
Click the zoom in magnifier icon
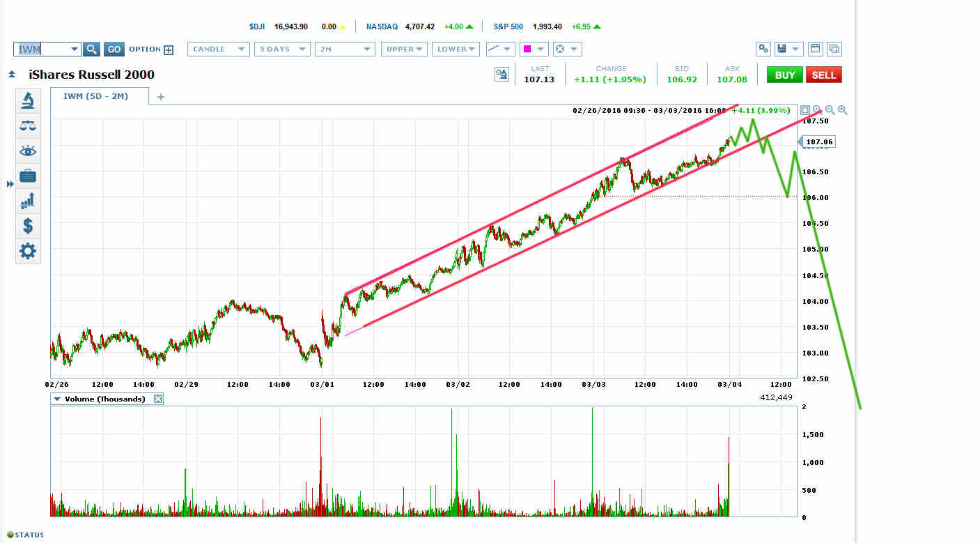[x=843, y=110]
